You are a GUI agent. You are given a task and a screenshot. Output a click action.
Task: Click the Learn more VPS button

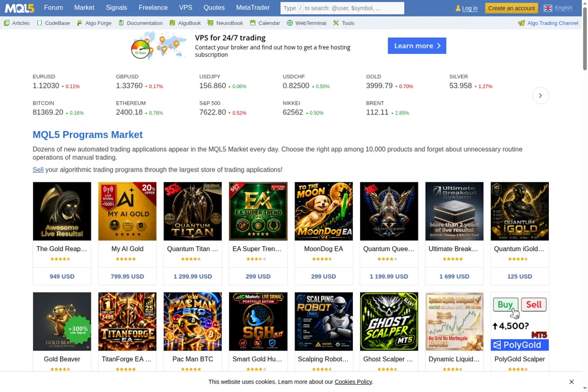pos(417,46)
